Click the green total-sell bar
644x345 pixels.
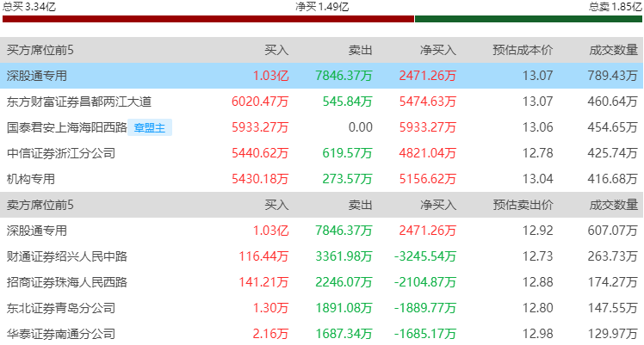coord(529,19)
